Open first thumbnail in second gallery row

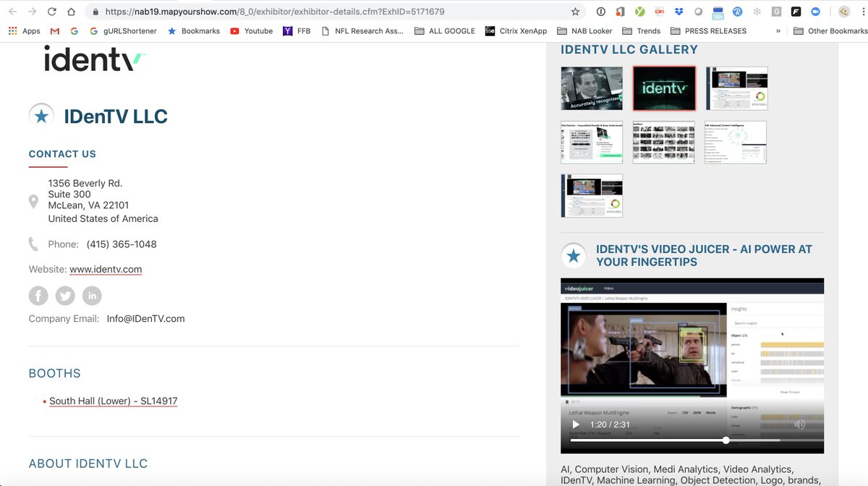tap(592, 142)
